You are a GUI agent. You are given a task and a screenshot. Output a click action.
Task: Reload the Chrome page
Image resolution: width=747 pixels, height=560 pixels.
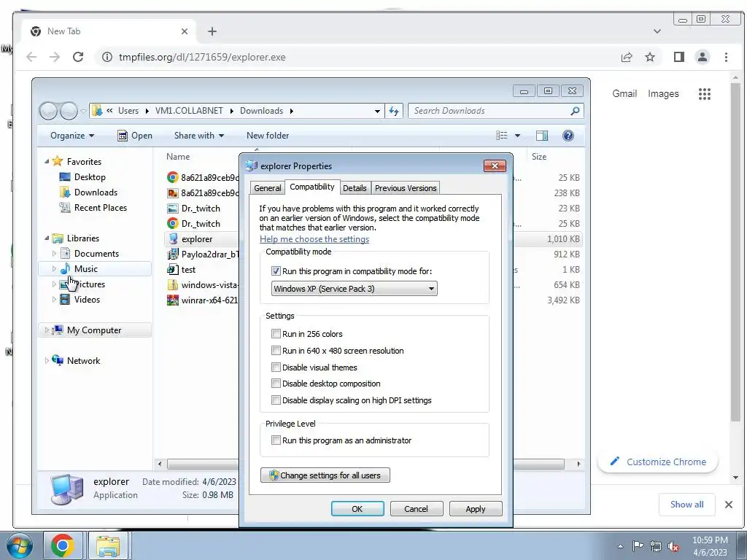[x=78, y=57]
